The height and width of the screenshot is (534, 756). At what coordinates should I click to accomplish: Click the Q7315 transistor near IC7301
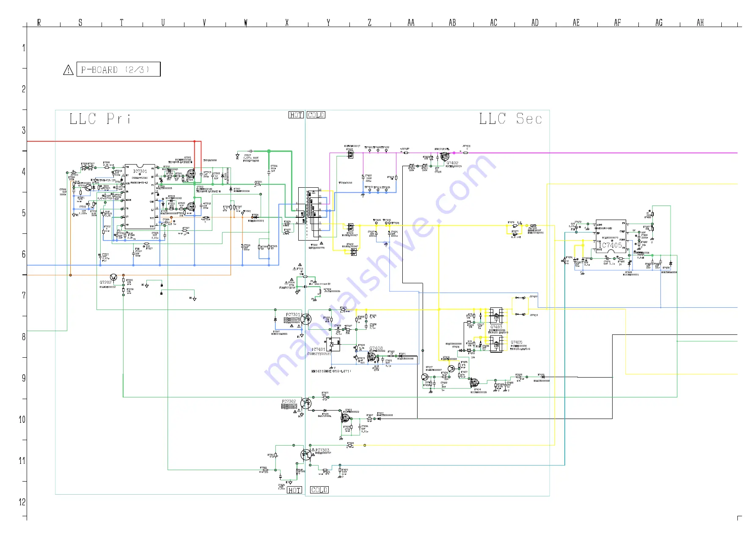coord(88,187)
